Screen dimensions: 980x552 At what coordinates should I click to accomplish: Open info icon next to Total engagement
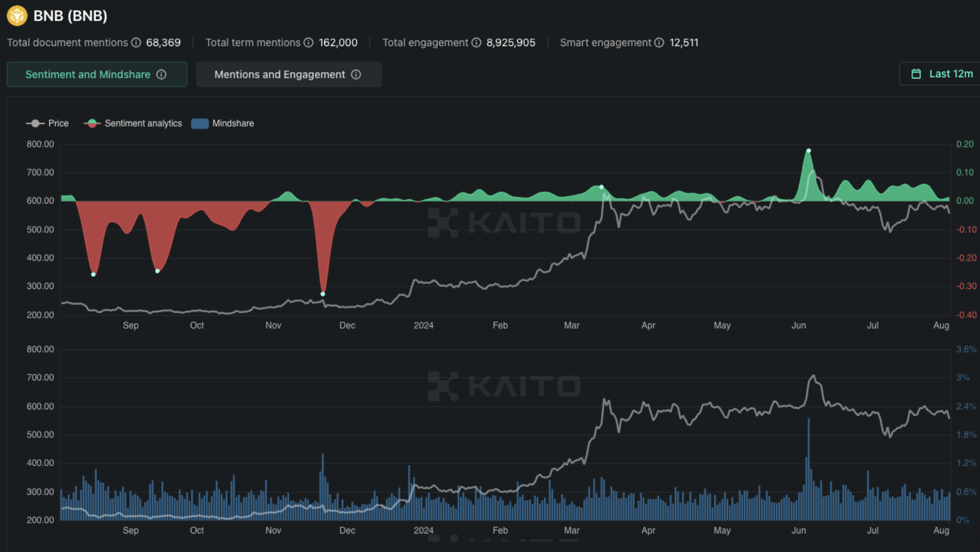point(477,43)
